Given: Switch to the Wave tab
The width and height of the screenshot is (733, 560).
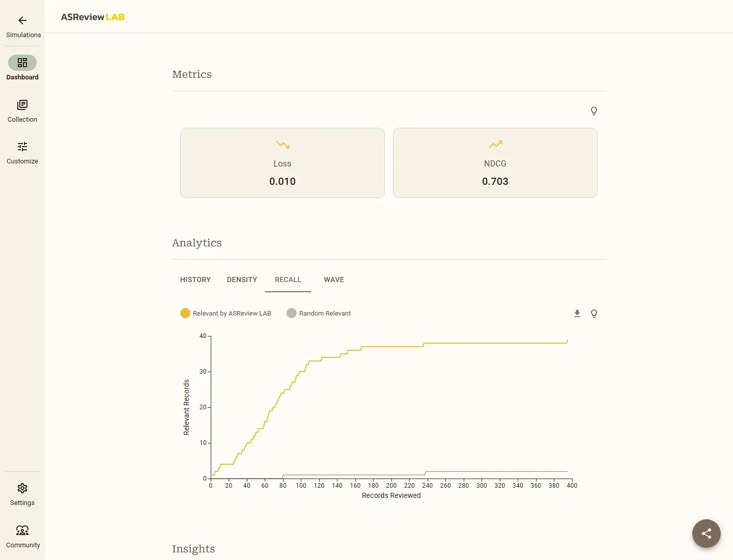Looking at the screenshot, I should tap(334, 279).
